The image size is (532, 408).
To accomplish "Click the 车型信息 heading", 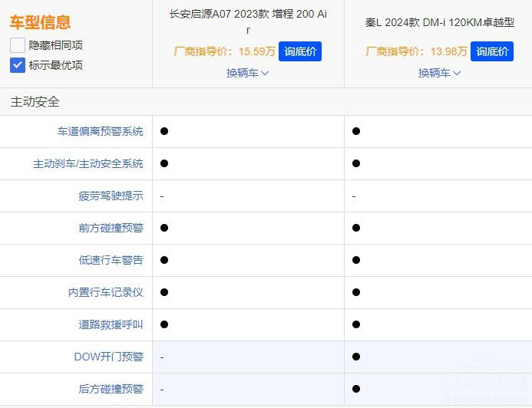I will [40, 22].
